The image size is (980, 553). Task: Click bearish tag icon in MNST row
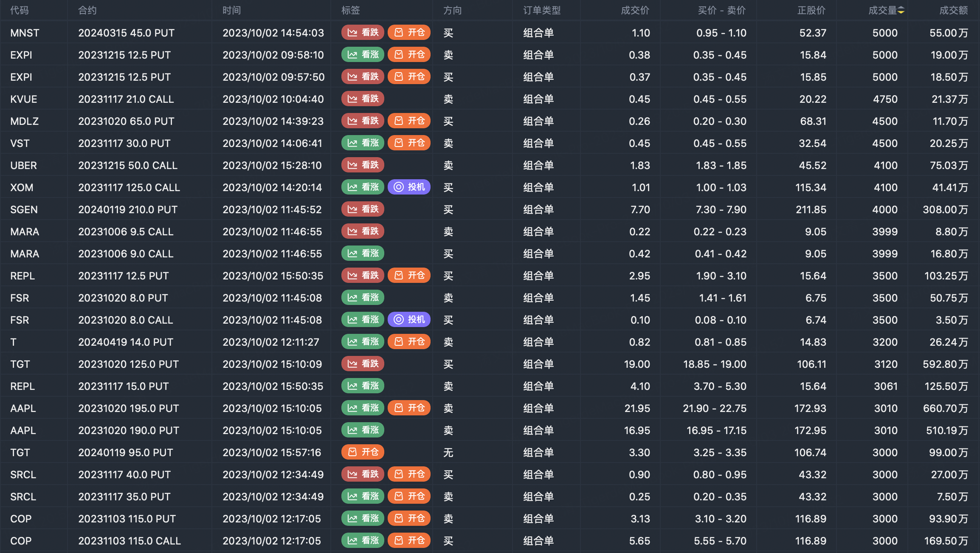click(352, 33)
